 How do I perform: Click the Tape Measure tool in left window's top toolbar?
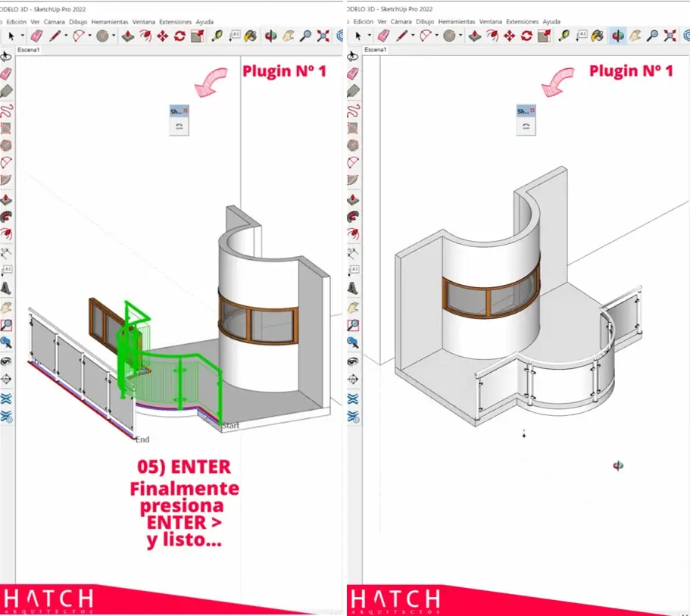tap(217, 36)
